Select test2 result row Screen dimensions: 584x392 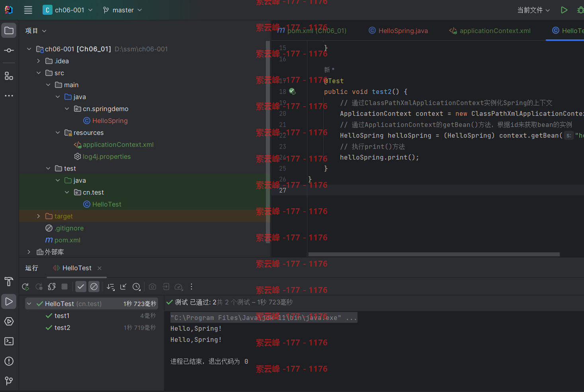point(92,328)
